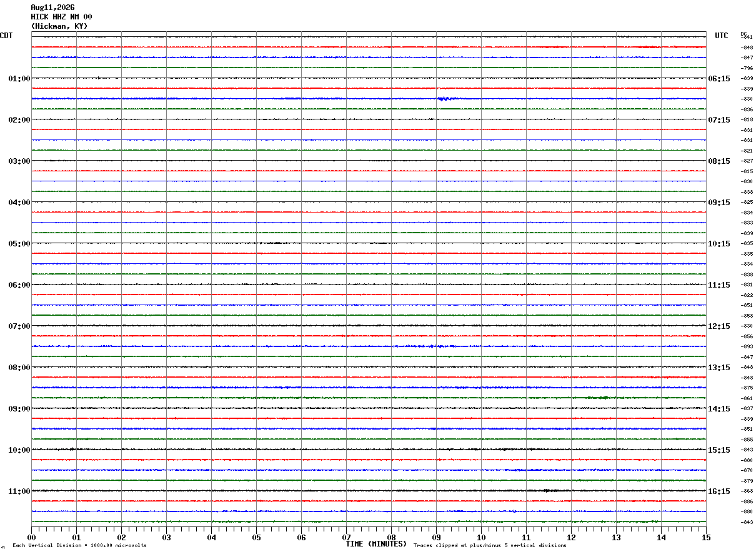
Task: Click the 09 minute tick label
Action: [436, 537]
